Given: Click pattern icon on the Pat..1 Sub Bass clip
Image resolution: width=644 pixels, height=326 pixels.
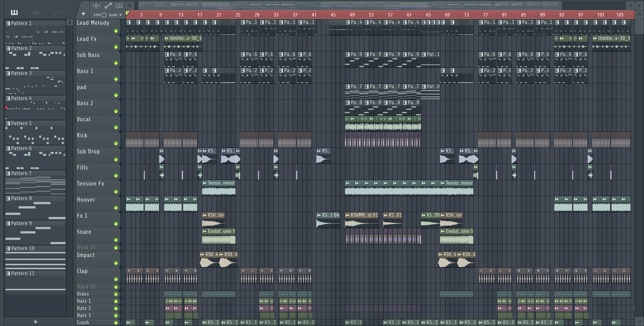Looking at the screenshot, I should [424, 54].
